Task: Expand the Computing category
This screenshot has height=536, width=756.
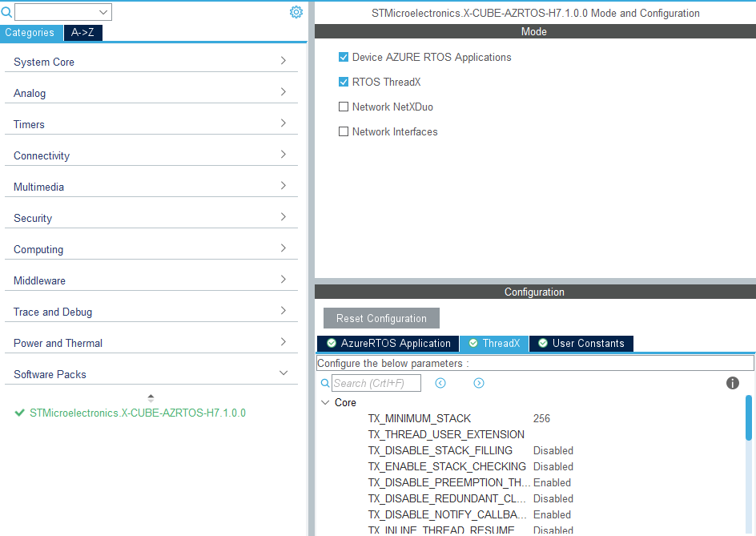Action: tap(151, 249)
